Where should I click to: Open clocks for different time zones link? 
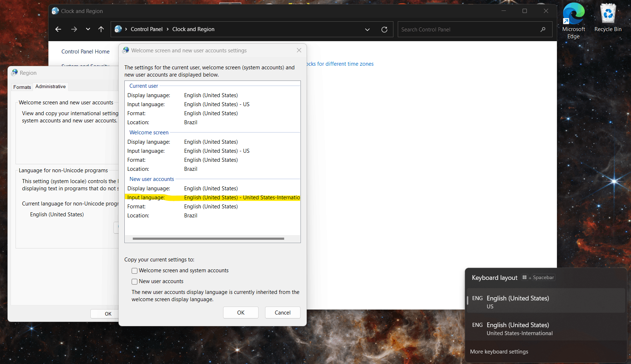click(340, 64)
